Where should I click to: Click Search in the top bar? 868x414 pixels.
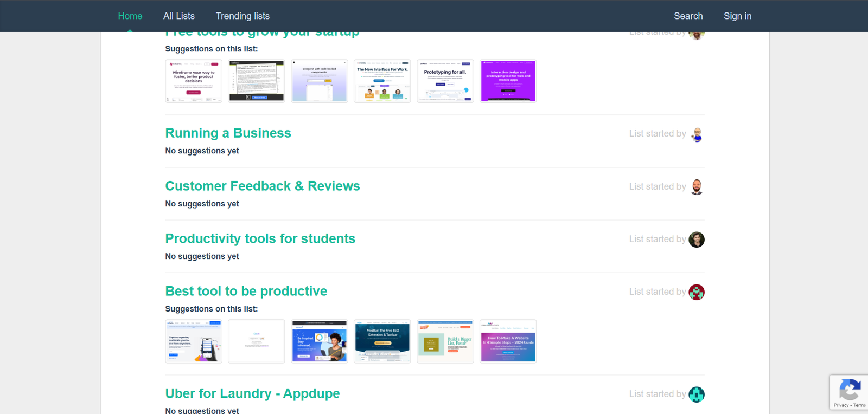pos(688,16)
